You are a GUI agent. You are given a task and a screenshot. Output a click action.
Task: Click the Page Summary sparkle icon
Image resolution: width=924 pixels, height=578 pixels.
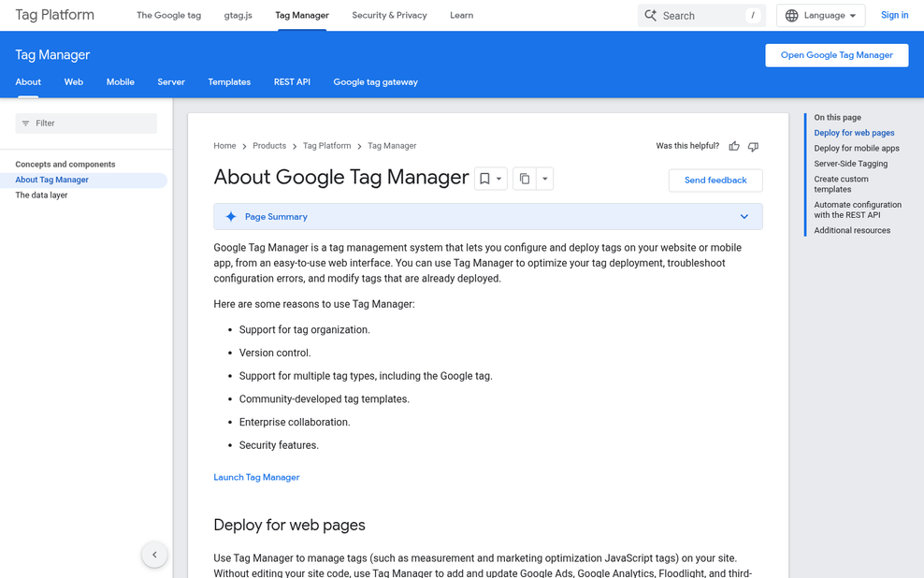click(x=231, y=217)
